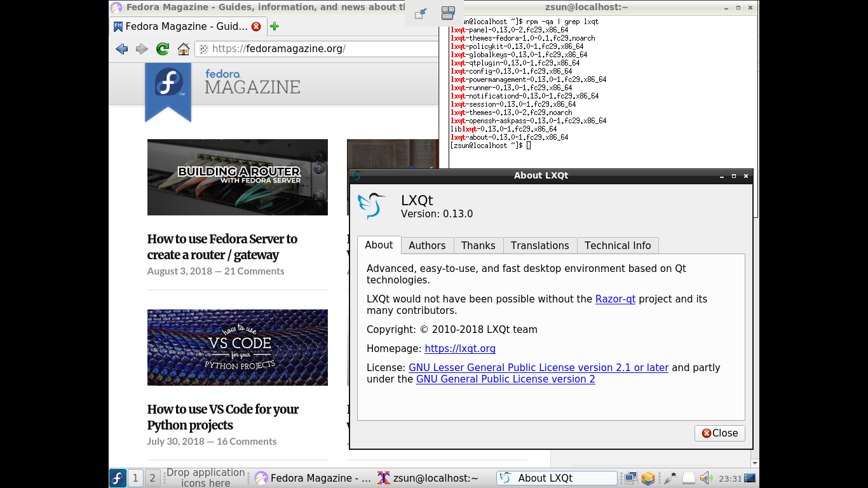This screenshot has width=868, height=488.
Task: Click terminal line liblxqt-0.13.0-1.fc29.x86_64
Action: click(504, 129)
